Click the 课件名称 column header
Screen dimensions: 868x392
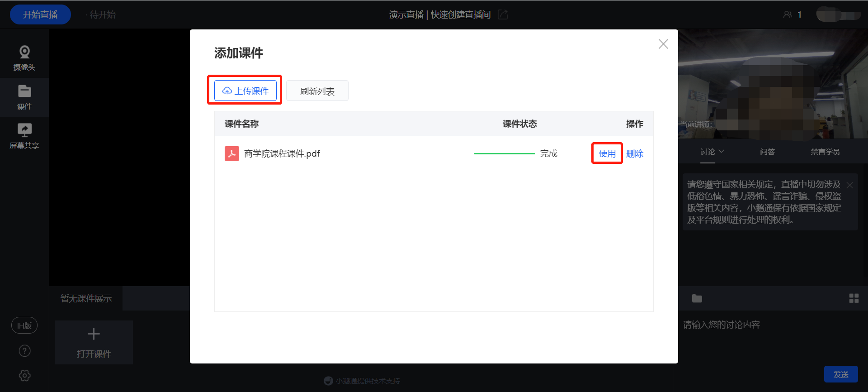click(x=242, y=124)
